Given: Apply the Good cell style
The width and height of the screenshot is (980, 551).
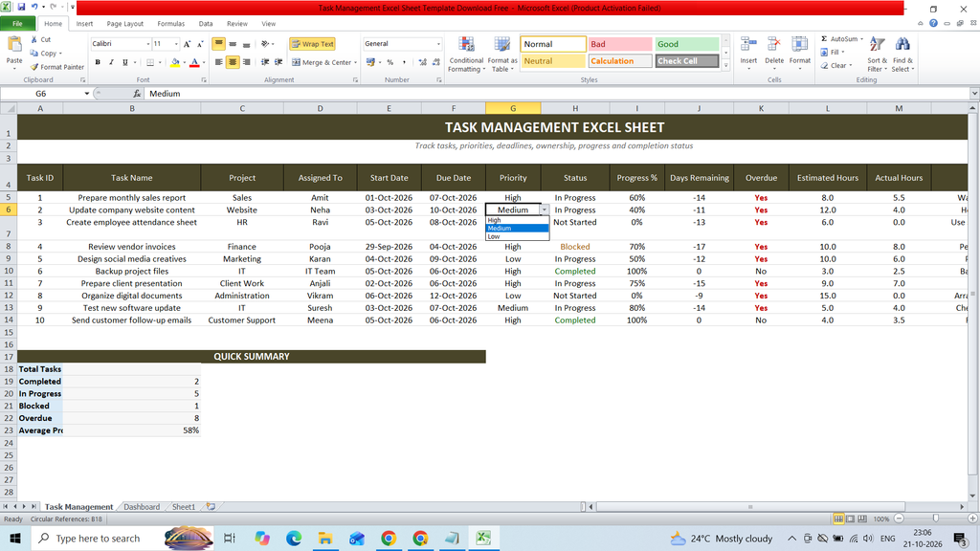Looking at the screenshot, I should [x=686, y=44].
